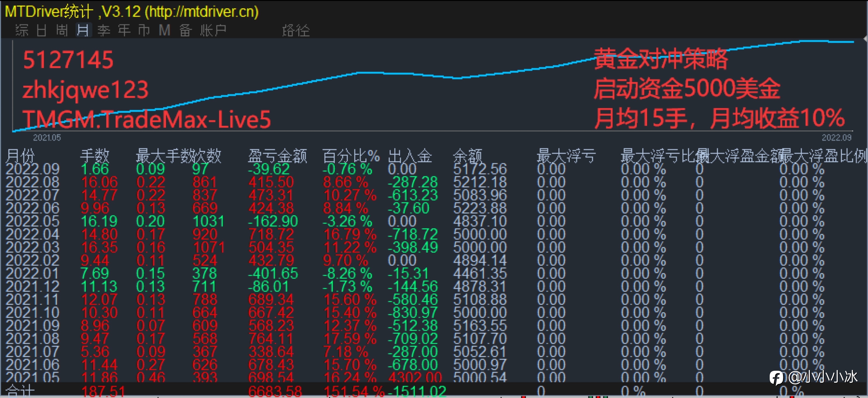Switch to the 综 summary tab

[x=21, y=30]
